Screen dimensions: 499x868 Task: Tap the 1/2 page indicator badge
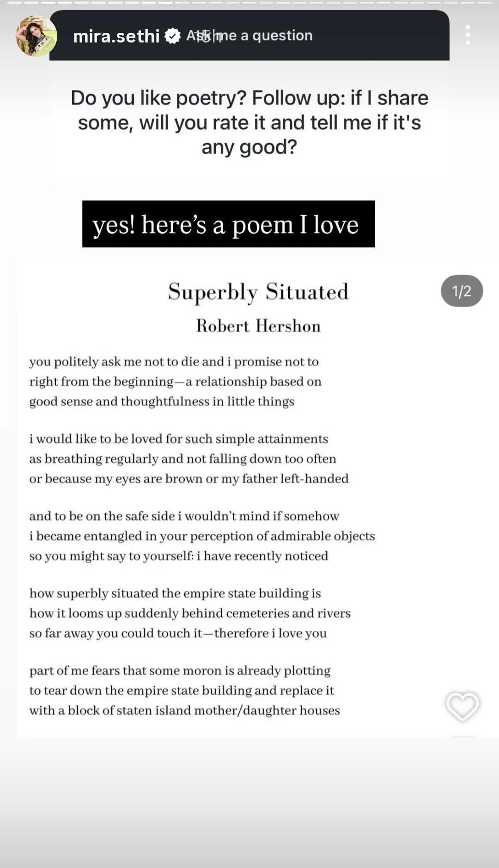(462, 291)
